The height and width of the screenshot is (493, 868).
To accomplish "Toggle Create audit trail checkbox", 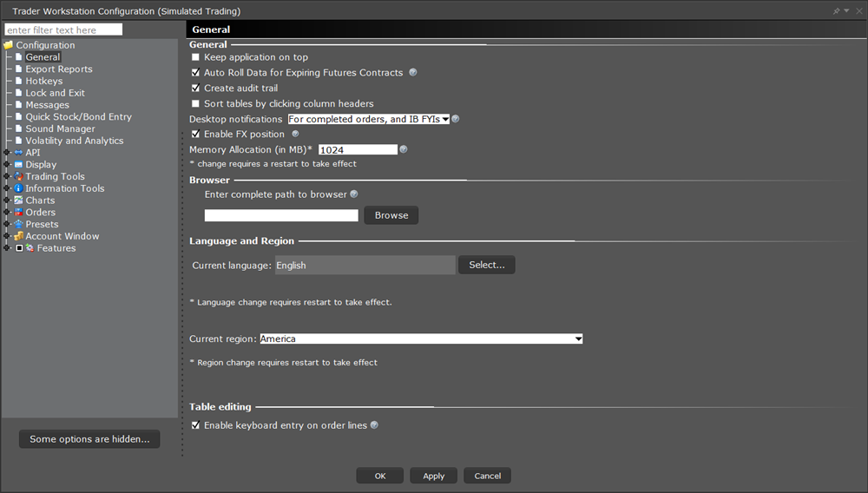I will click(x=195, y=88).
